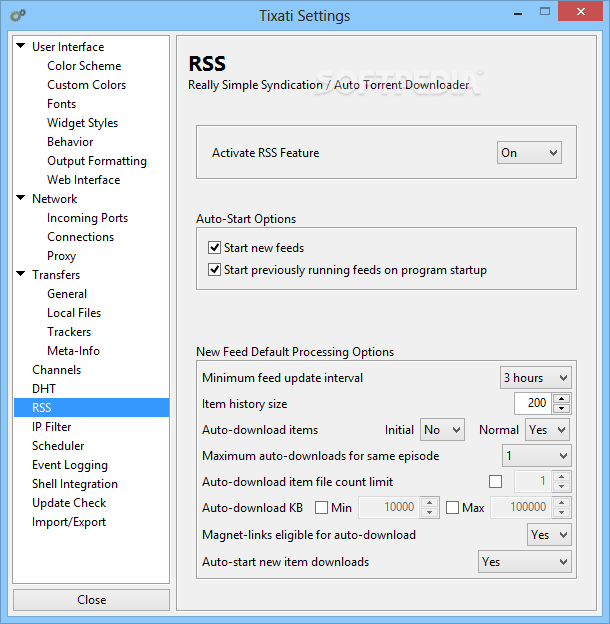
Task: Open Connections settings
Action: coord(80,237)
